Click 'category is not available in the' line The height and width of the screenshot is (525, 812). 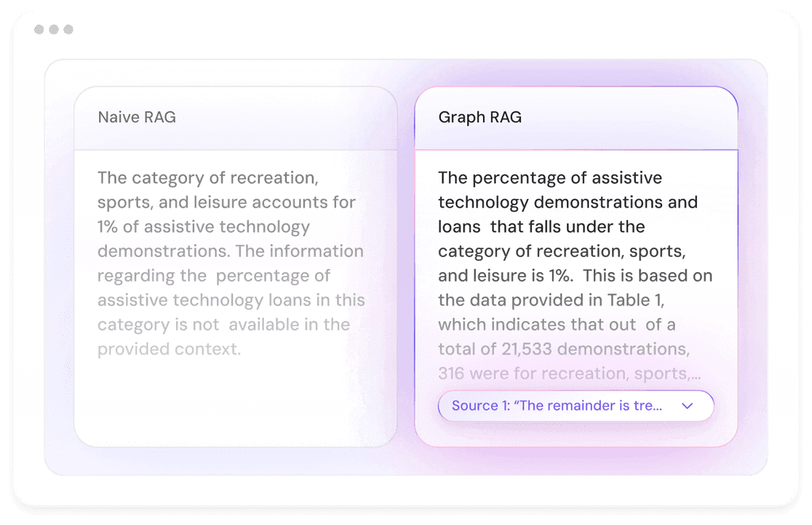[x=224, y=324]
